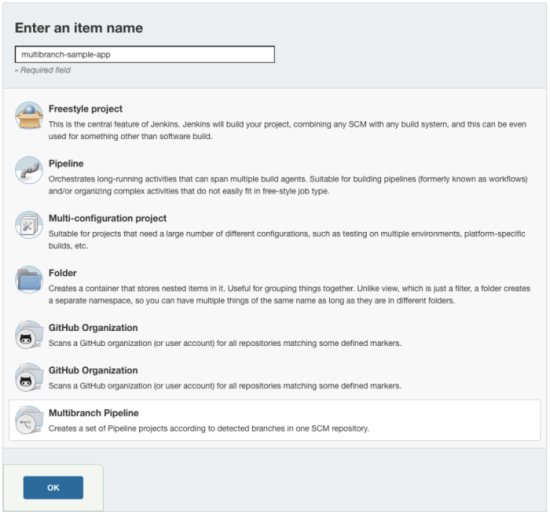Click the item name input field
550x515 pixels.
(145, 54)
